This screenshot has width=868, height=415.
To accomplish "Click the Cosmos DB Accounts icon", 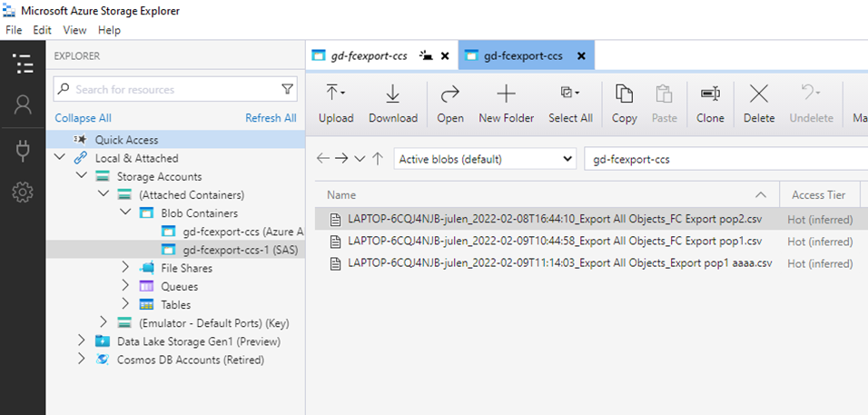I will coord(103,359).
